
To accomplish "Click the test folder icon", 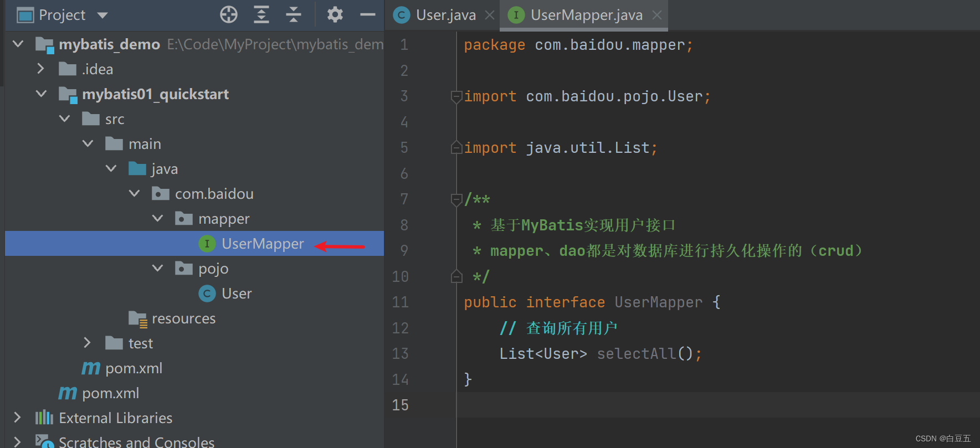I will pyautogui.click(x=114, y=343).
